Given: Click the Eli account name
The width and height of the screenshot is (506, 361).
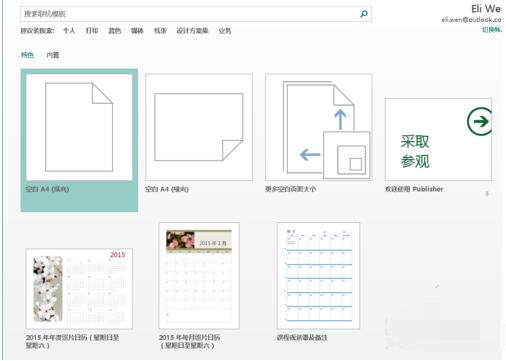Looking at the screenshot, I should click(486, 9).
